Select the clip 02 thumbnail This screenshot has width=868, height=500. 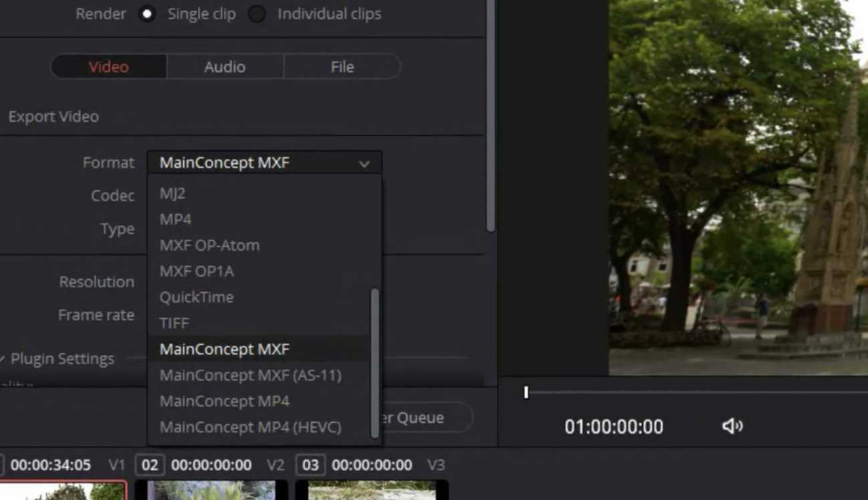click(212, 491)
